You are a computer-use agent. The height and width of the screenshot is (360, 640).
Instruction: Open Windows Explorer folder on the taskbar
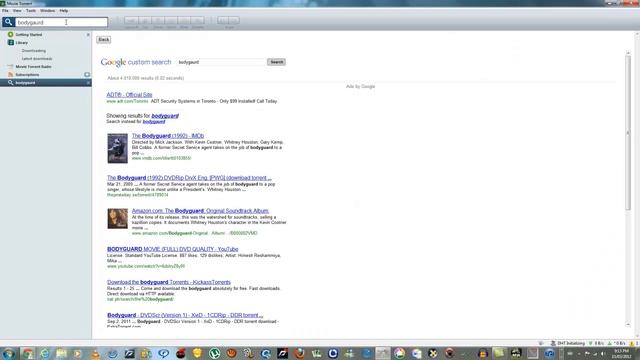pyautogui.click(x=61, y=353)
